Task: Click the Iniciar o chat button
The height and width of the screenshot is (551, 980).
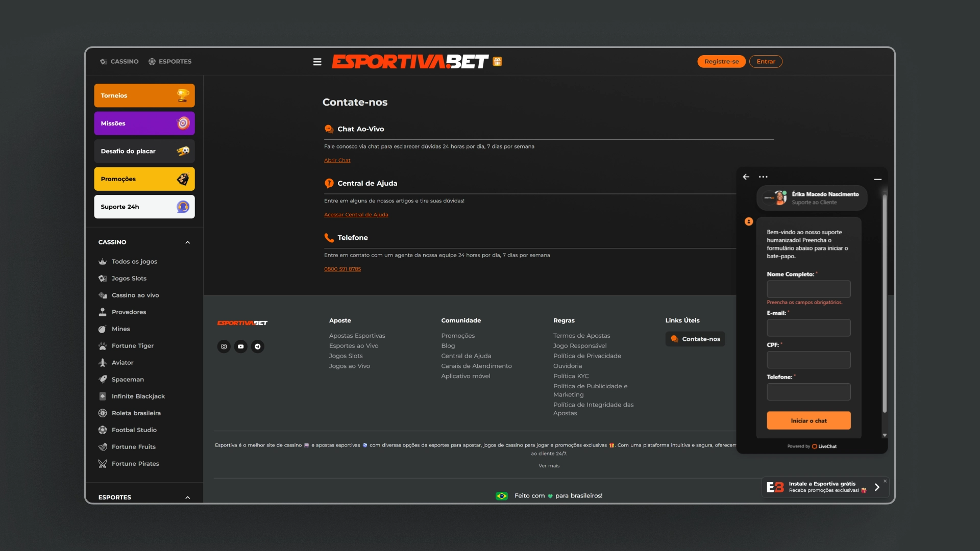Action: point(808,421)
